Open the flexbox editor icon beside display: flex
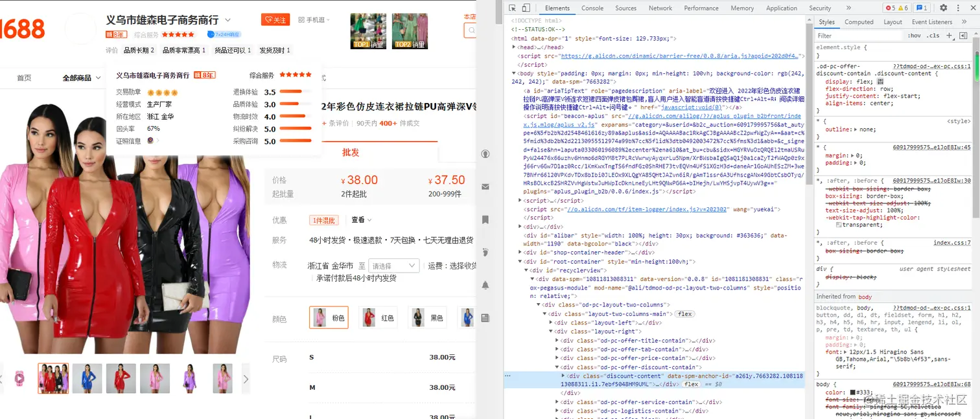 click(x=880, y=82)
